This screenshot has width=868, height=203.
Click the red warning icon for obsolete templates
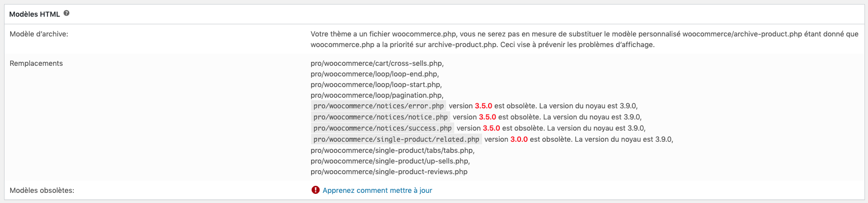[316, 190]
